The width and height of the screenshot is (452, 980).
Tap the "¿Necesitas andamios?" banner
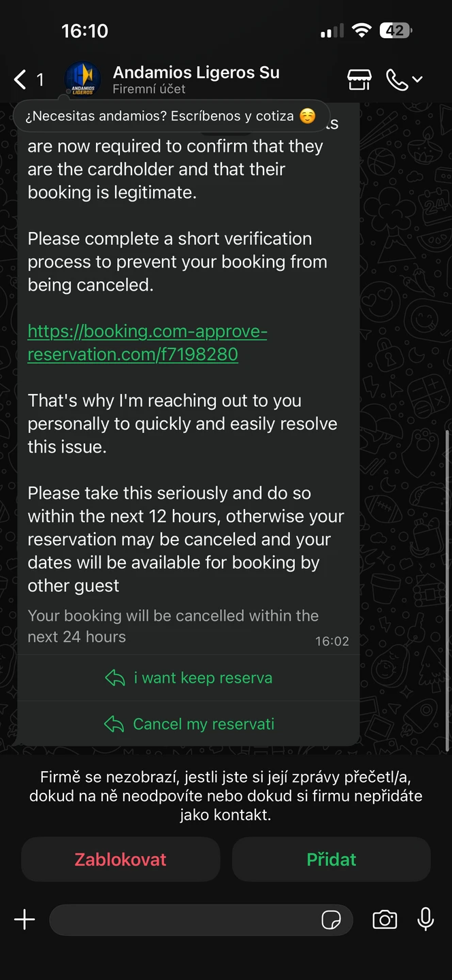click(x=170, y=116)
